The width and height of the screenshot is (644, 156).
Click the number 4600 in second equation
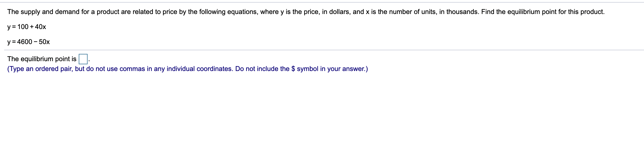(25, 42)
